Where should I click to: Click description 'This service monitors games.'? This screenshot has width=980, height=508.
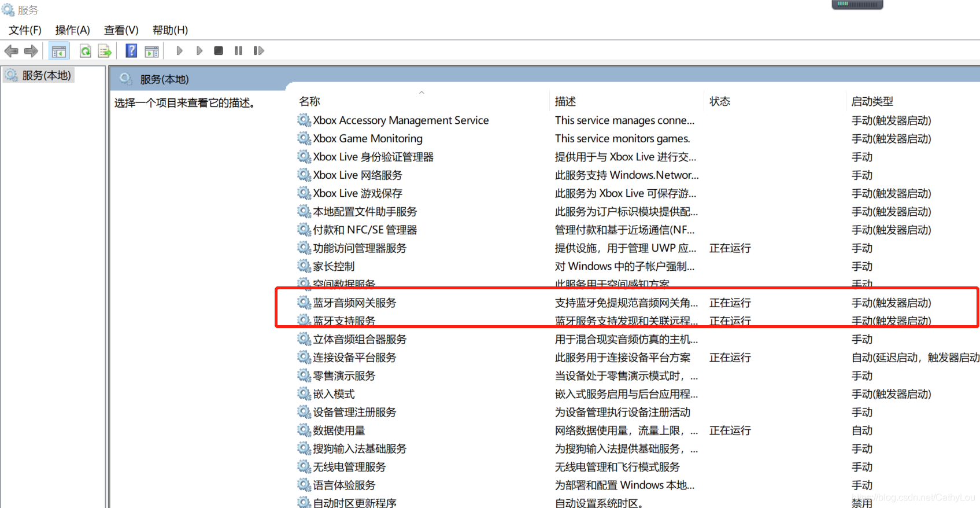point(623,139)
